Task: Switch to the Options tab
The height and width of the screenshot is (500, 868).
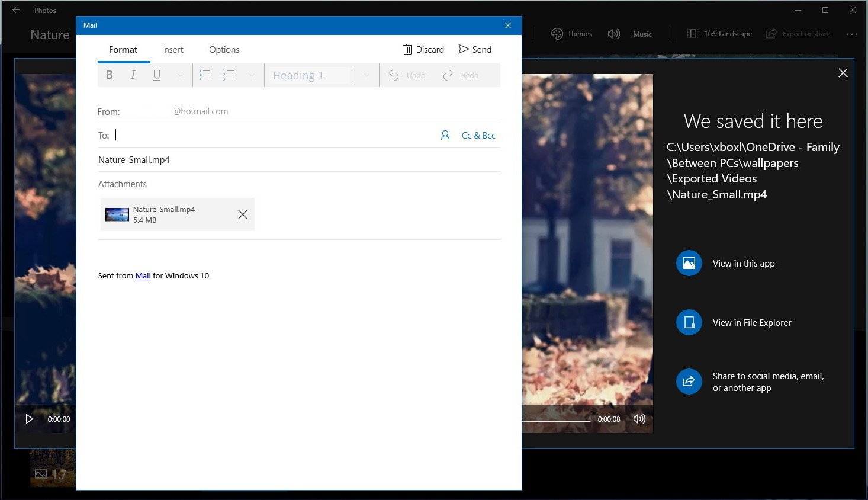Action: point(224,50)
